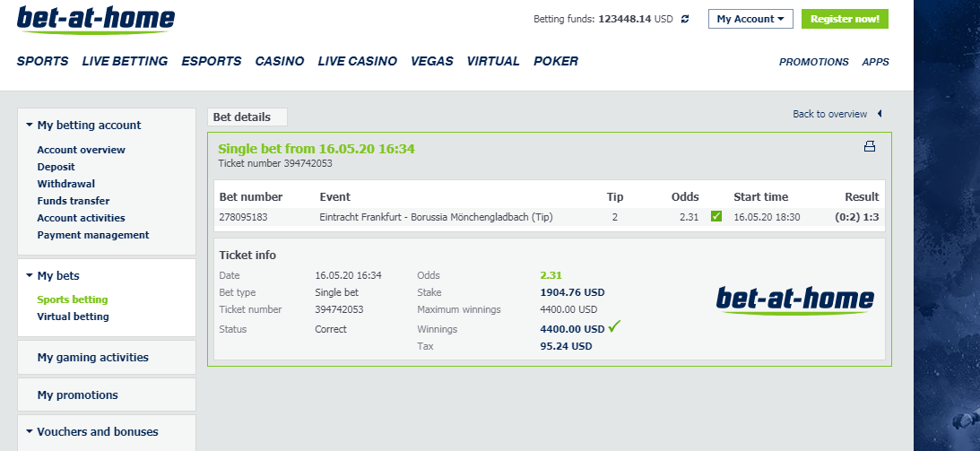This screenshot has height=451, width=980.
Task: Go Back to overview
Action: (830, 114)
